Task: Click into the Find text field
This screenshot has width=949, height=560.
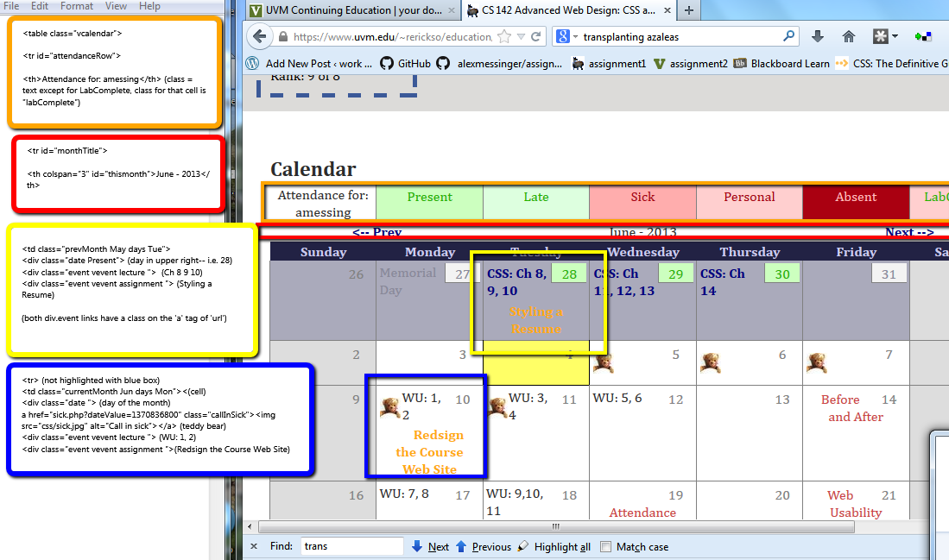Action: click(351, 546)
